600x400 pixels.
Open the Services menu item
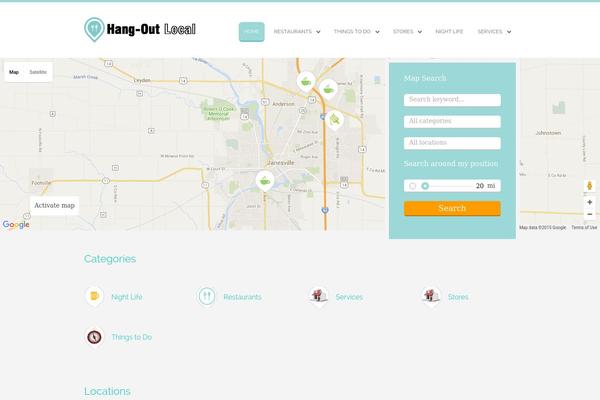(489, 32)
